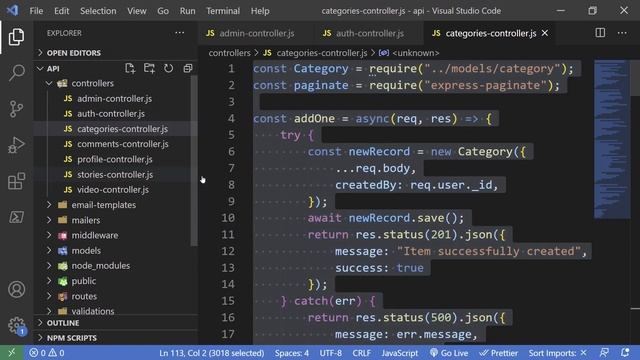Screen dimensions: 640x360
Task: Expand the node_modules folder
Action: [116, 266]
